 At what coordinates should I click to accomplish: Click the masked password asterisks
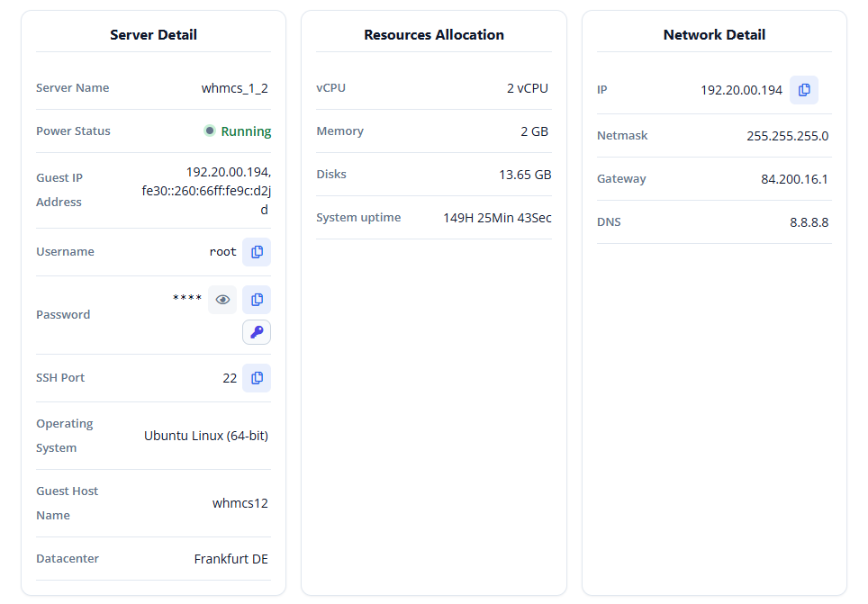pos(187,298)
